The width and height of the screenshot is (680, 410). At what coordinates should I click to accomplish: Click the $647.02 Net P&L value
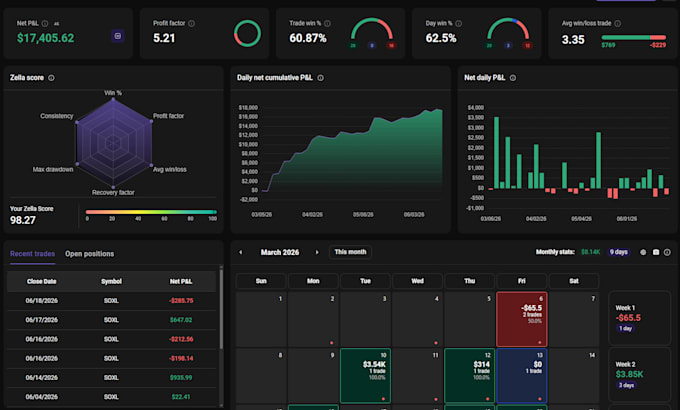181,320
